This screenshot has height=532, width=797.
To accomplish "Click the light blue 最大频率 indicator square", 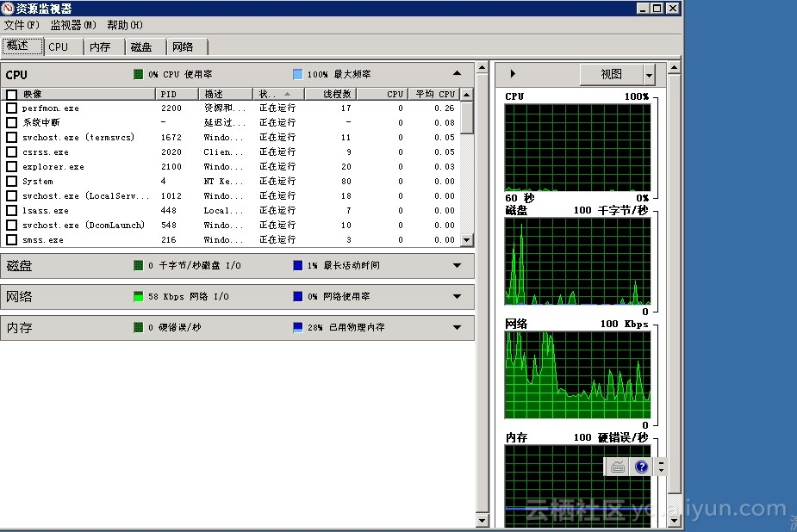I will [298, 74].
